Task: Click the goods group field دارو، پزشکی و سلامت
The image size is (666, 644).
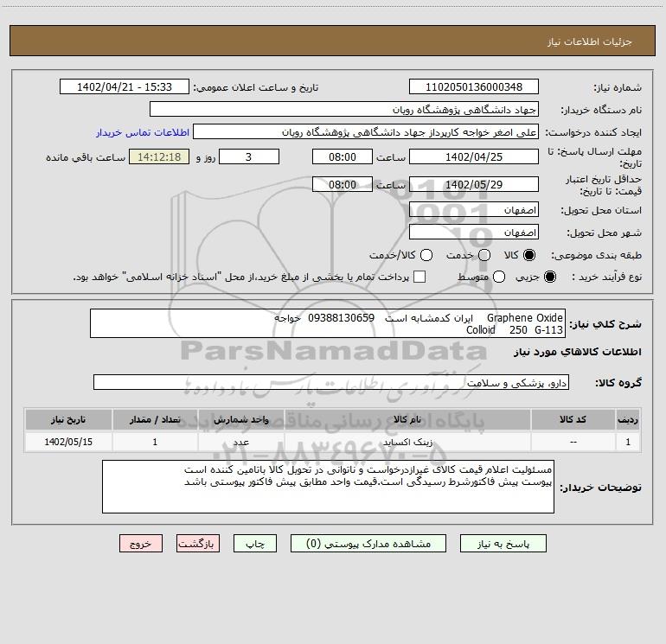Action: [331, 382]
